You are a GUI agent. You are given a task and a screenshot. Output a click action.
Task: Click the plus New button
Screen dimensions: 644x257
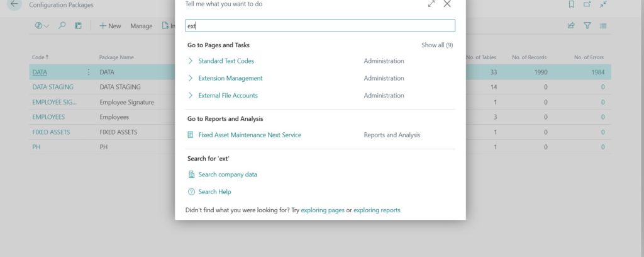click(x=110, y=26)
